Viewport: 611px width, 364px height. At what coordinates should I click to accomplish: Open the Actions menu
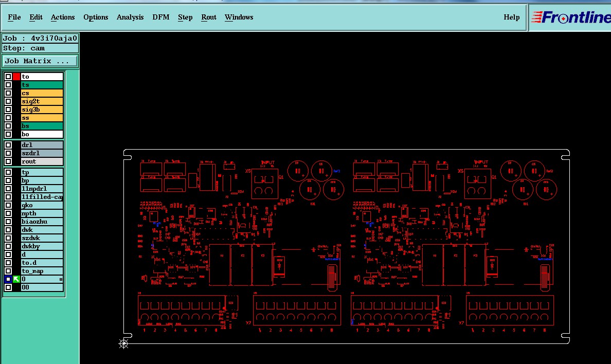(63, 17)
